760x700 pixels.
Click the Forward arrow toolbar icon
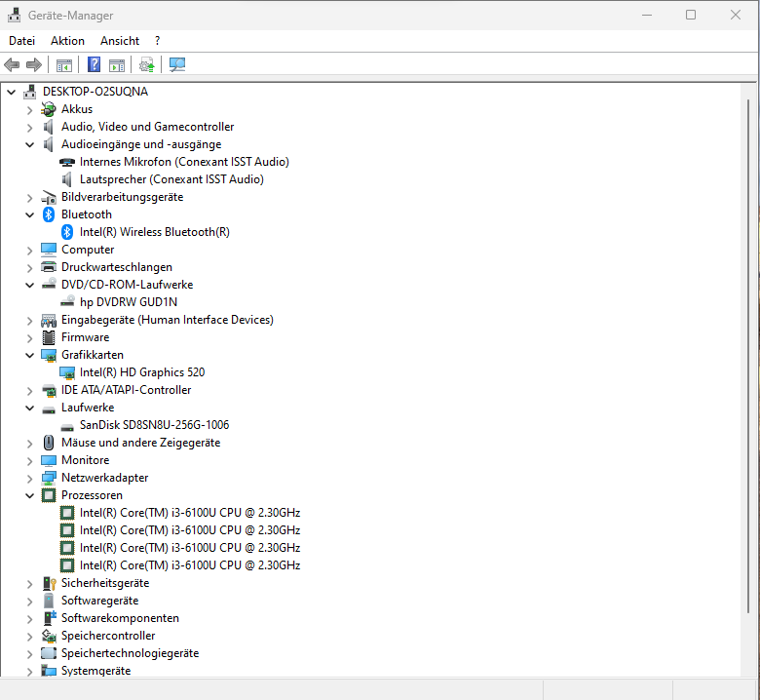pos(33,64)
